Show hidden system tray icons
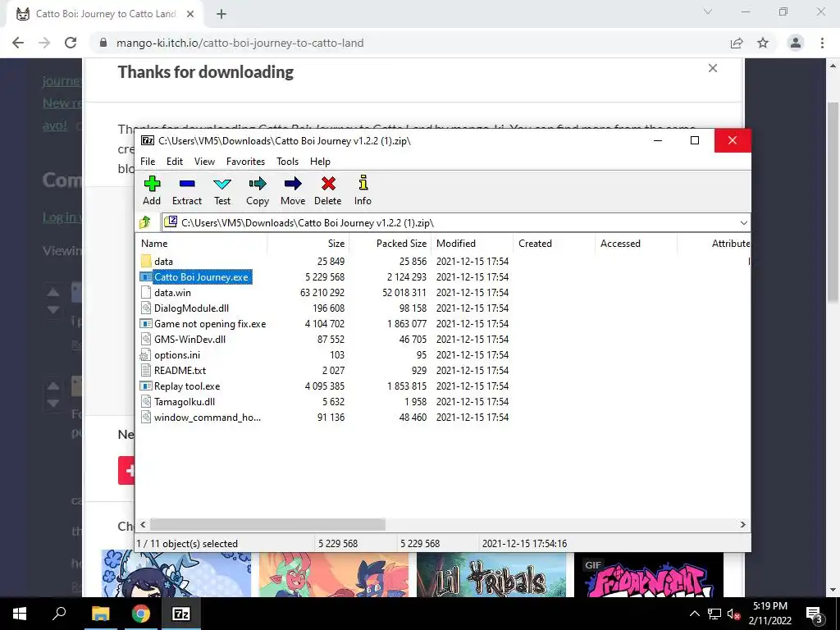The image size is (840, 630). 694,614
